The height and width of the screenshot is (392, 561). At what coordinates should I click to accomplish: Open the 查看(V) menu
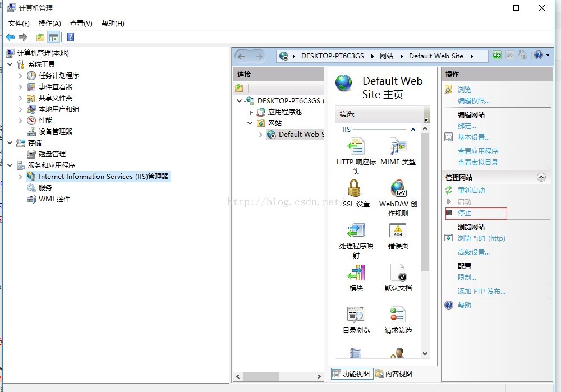pos(81,23)
